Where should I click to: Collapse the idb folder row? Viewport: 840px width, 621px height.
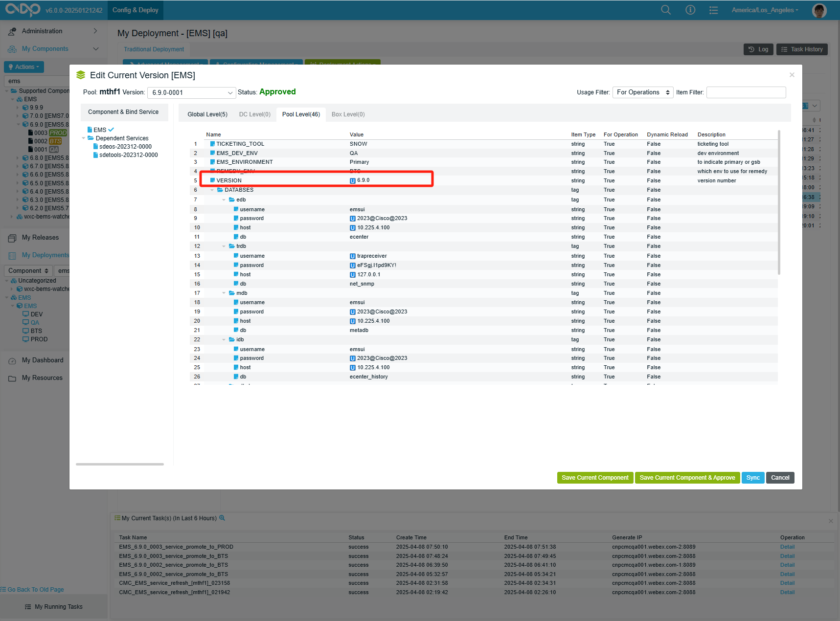click(224, 340)
